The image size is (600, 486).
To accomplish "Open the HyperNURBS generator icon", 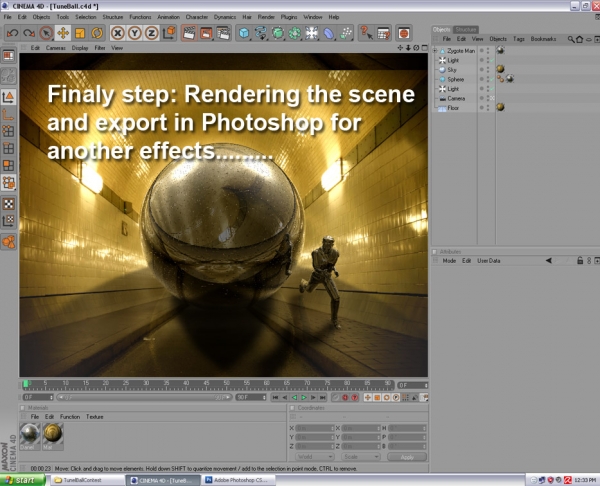I will (x=278, y=33).
